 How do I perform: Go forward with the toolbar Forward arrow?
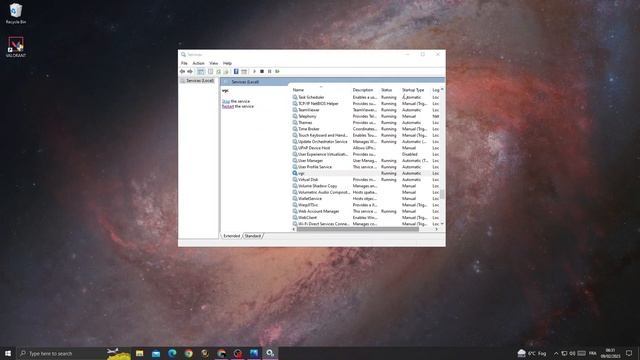(190, 71)
